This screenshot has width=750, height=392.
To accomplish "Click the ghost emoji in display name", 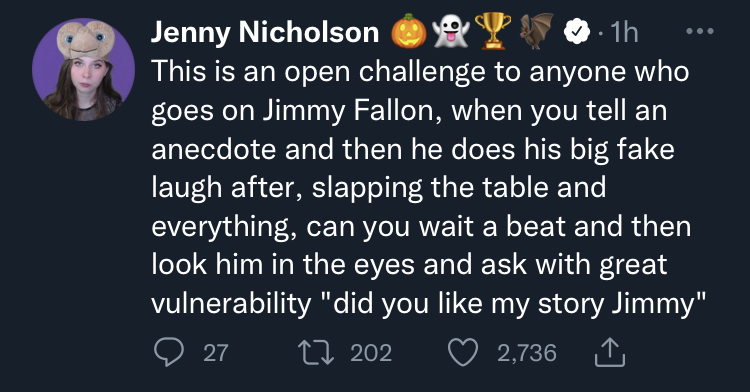I will tap(451, 32).
